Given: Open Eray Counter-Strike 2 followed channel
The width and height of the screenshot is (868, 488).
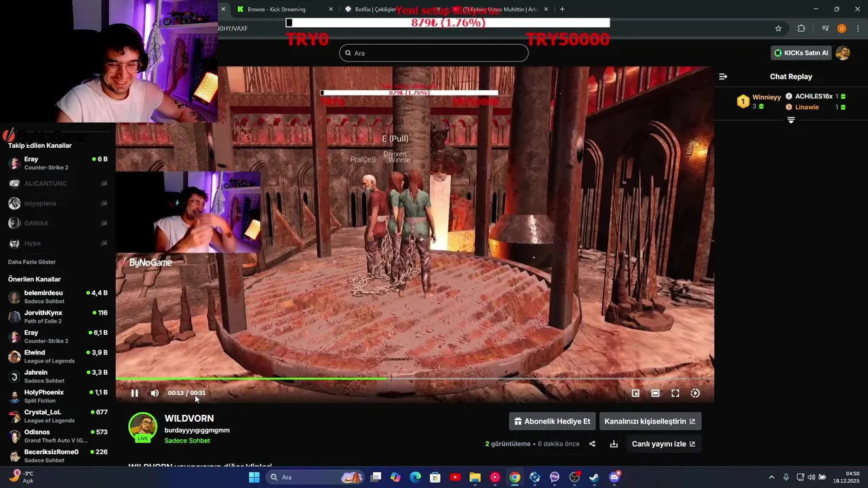Looking at the screenshot, I should tap(58, 163).
